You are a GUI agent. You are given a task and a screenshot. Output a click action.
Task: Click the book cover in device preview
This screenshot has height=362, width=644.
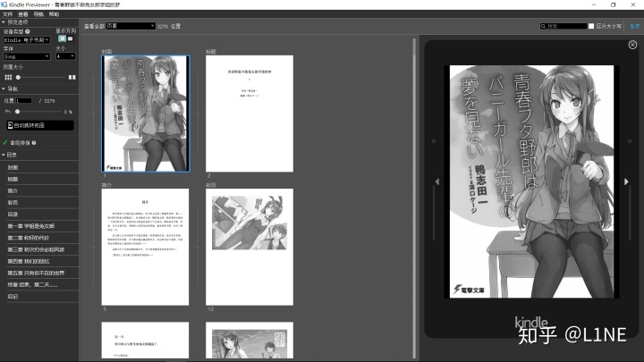coord(531,181)
